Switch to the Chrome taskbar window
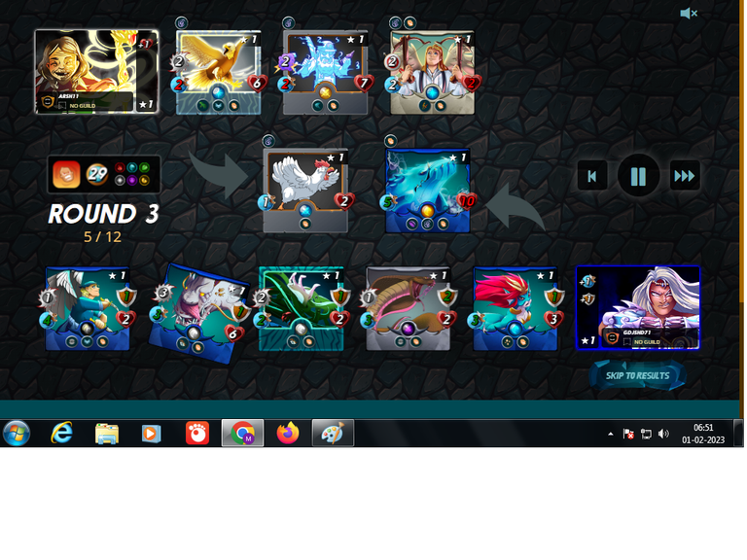Viewport: 747px width, 560px height. pos(242,433)
